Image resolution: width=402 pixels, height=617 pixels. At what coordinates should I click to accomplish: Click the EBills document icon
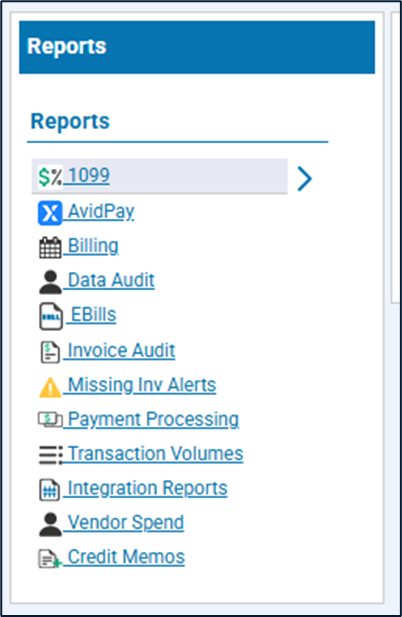click(51, 316)
